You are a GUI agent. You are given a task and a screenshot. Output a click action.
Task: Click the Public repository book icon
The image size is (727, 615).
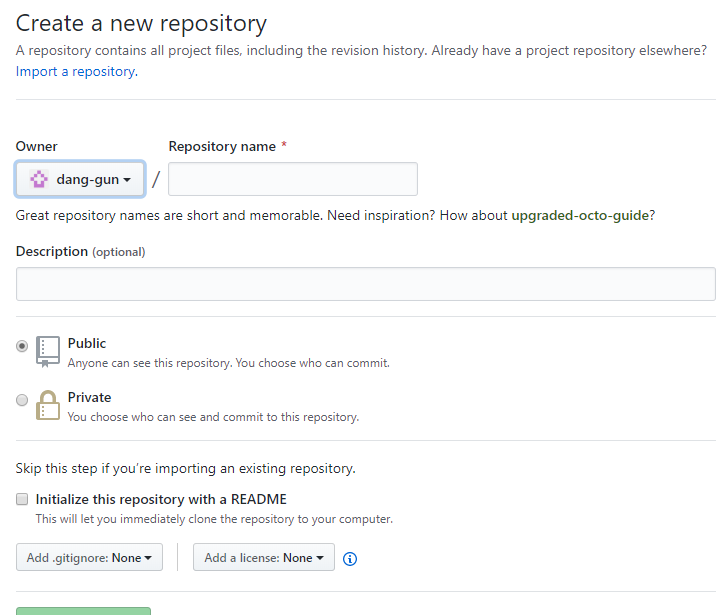coord(48,352)
